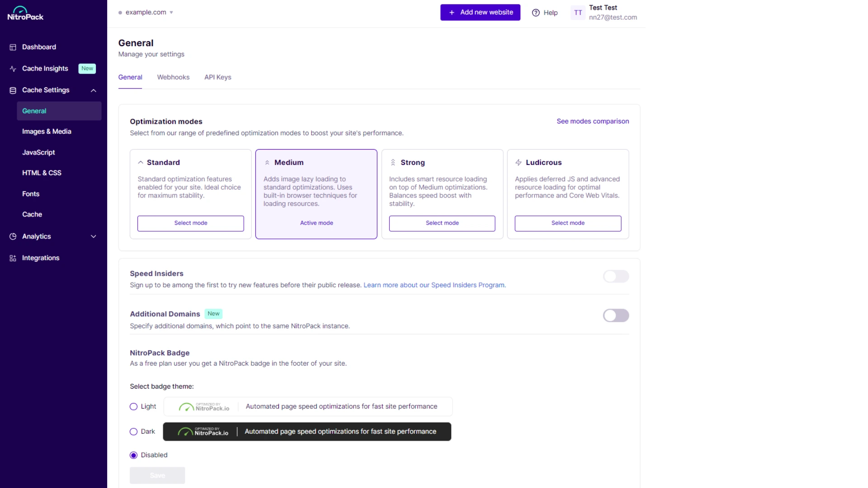Image resolution: width=868 pixels, height=488 pixels.
Task: Click the Strong mode triple-chevron icon
Action: 393,162
